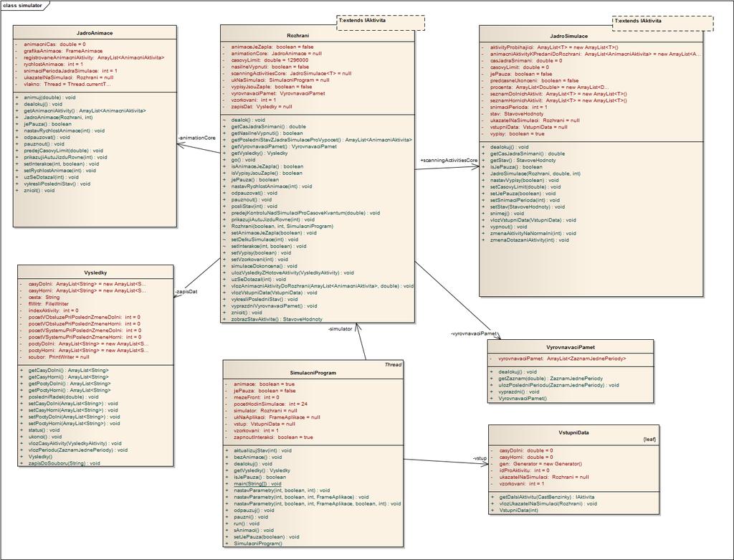This screenshot has width=734, height=560.
Task: Select attribute 'aktivityProbihajici' in JadroSimulace
Action: 554,48
